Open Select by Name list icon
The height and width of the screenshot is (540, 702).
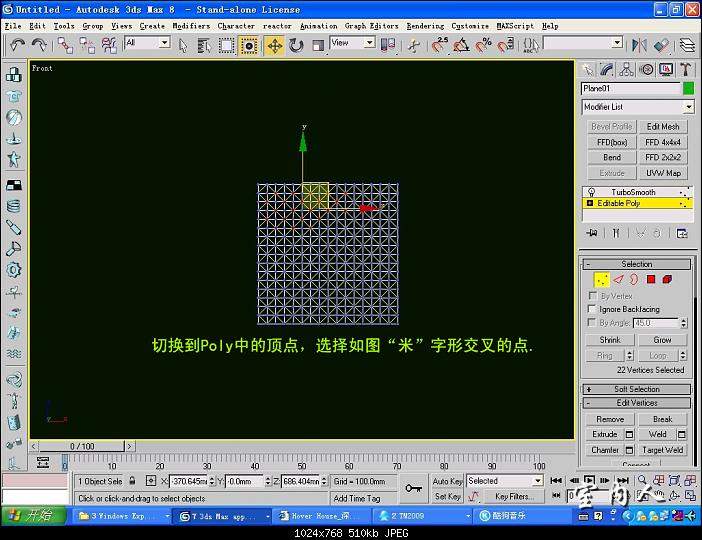(204, 45)
